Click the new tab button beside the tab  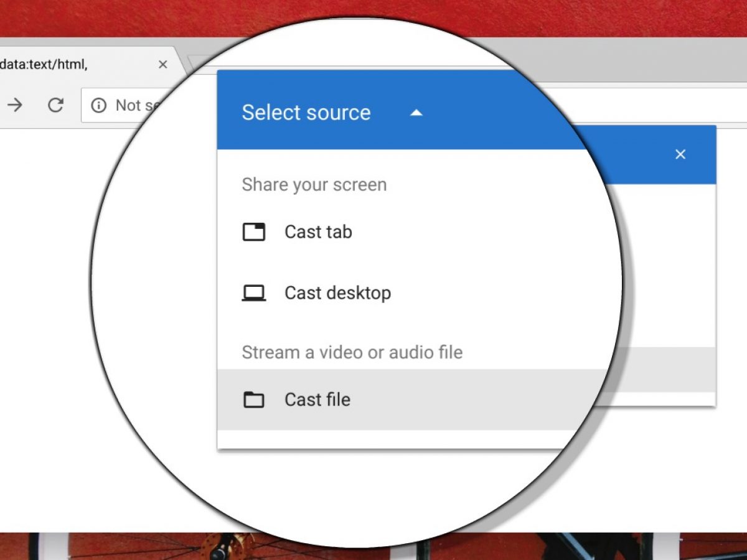click(x=198, y=63)
